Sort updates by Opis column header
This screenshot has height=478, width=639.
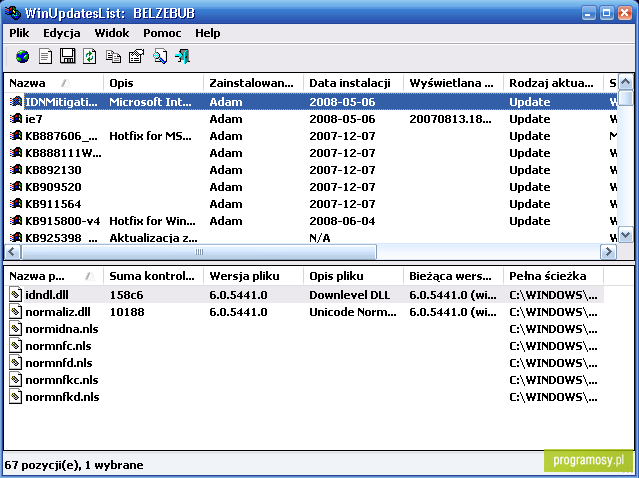[154, 83]
